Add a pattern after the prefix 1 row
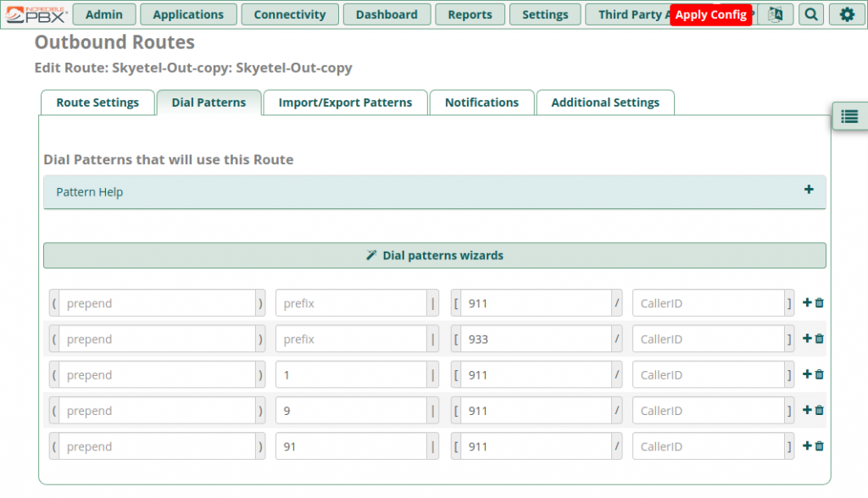 pos(807,374)
